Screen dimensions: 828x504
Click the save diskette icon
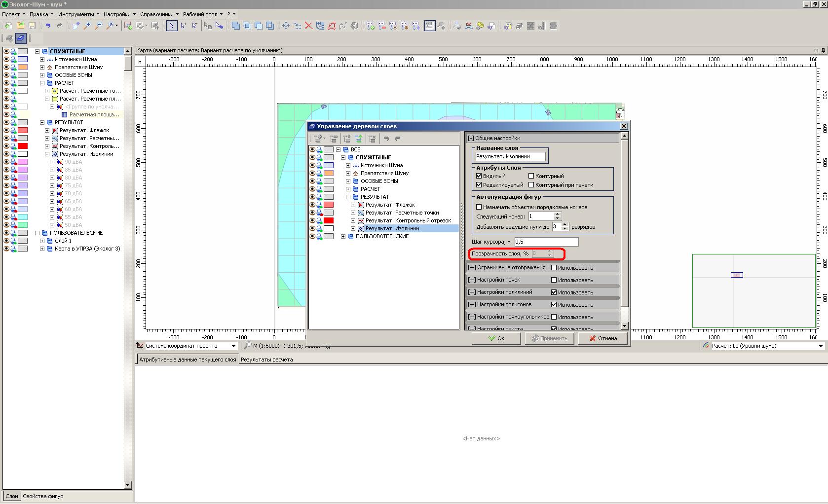[32, 26]
